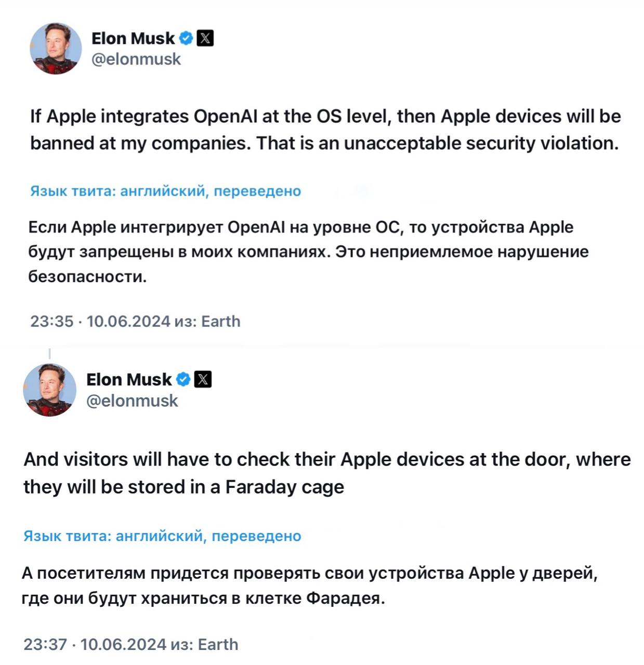Click the blue verified badge on the OpenAI tweet
The width and height of the screenshot is (644, 665).
click(186, 38)
